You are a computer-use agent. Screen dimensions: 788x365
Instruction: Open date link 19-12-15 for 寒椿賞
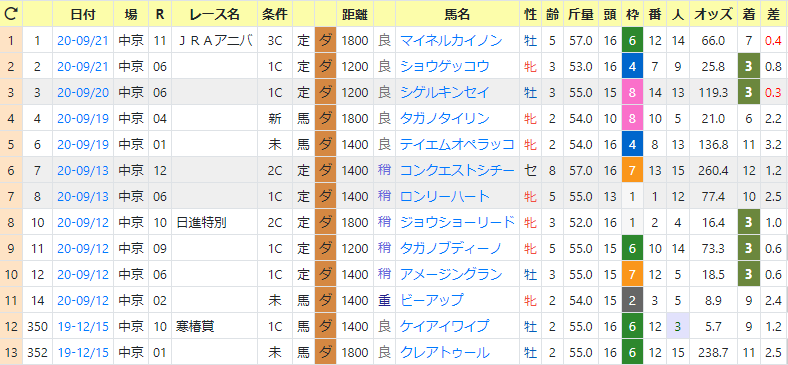[x=83, y=327]
